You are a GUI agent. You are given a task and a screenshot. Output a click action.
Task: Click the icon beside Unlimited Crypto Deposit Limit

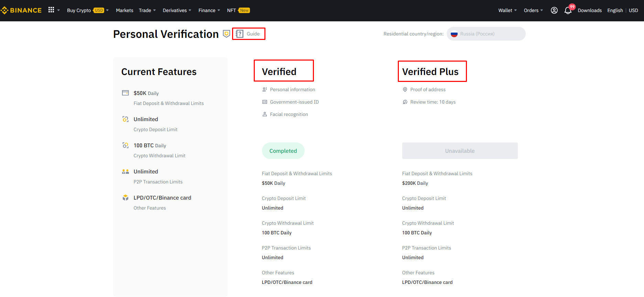tap(125, 119)
